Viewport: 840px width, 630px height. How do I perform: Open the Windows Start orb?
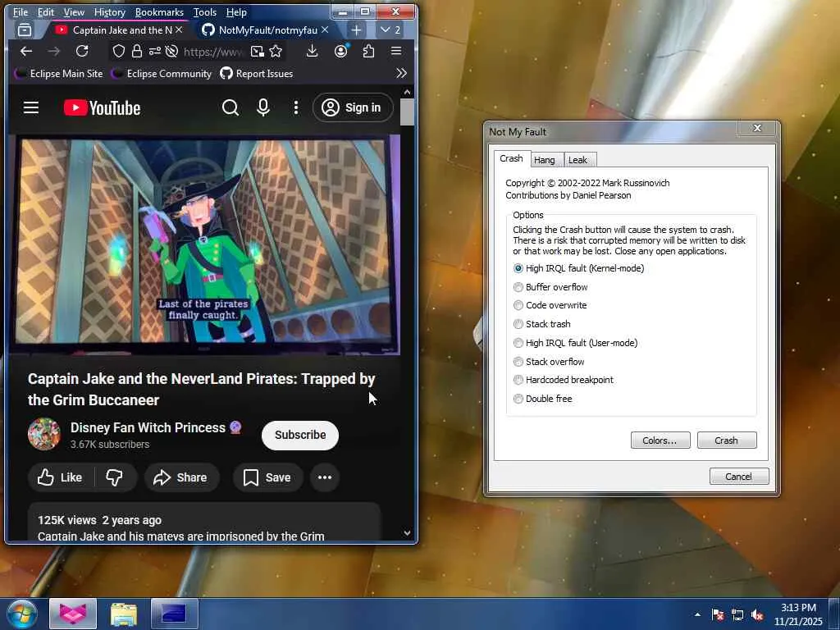[22, 614]
